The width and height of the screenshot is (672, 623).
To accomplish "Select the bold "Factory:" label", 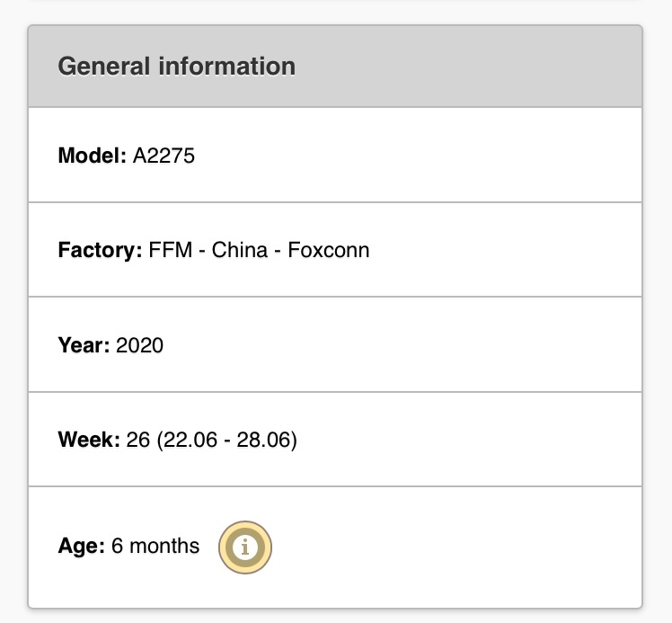I will pyautogui.click(x=100, y=250).
